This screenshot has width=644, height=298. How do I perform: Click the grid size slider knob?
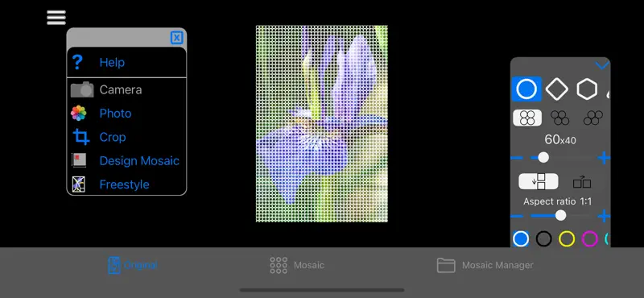(x=543, y=157)
